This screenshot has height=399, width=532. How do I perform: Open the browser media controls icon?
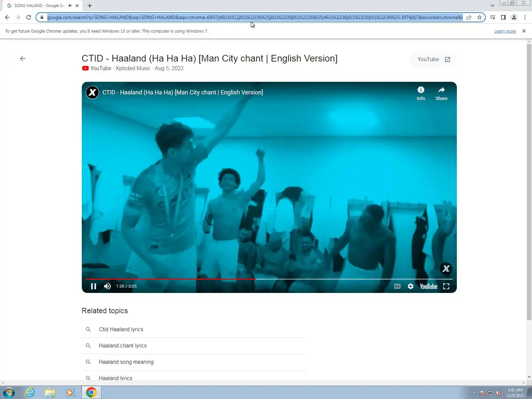tap(493, 17)
